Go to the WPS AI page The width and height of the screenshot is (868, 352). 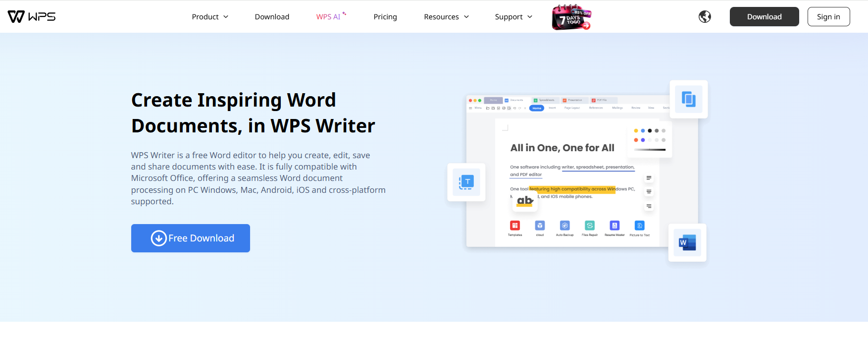click(x=331, y=17)
